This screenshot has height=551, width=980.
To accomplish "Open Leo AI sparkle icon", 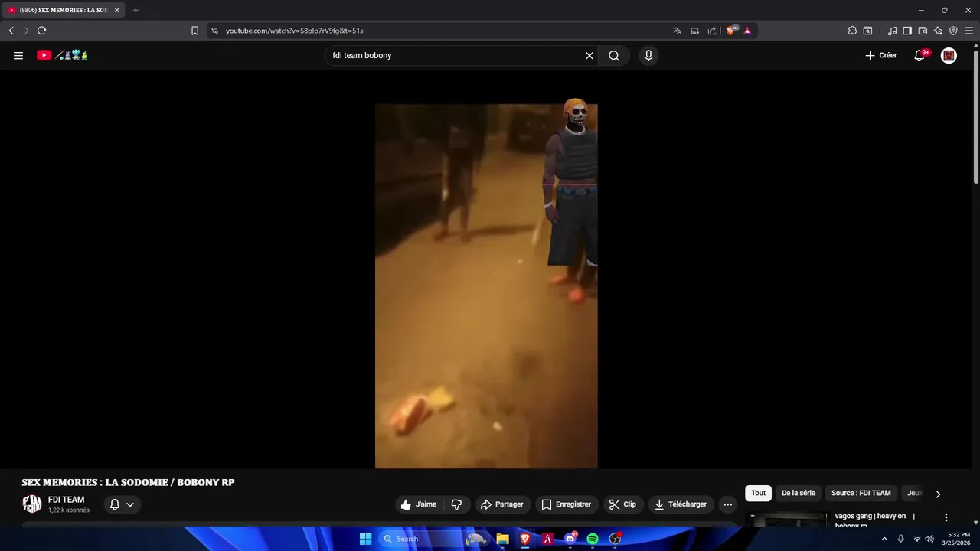I will (x=938, y=31).
